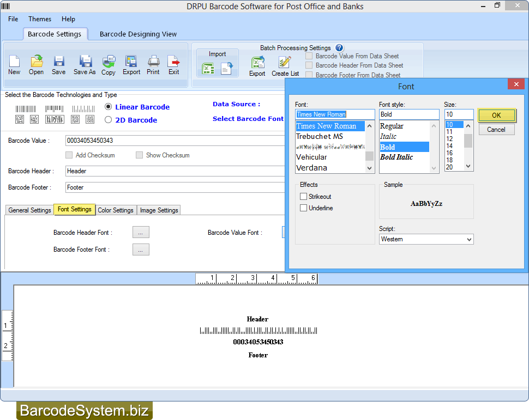
Task: Switch to Barcode Designing View tab
Action: 138,34
